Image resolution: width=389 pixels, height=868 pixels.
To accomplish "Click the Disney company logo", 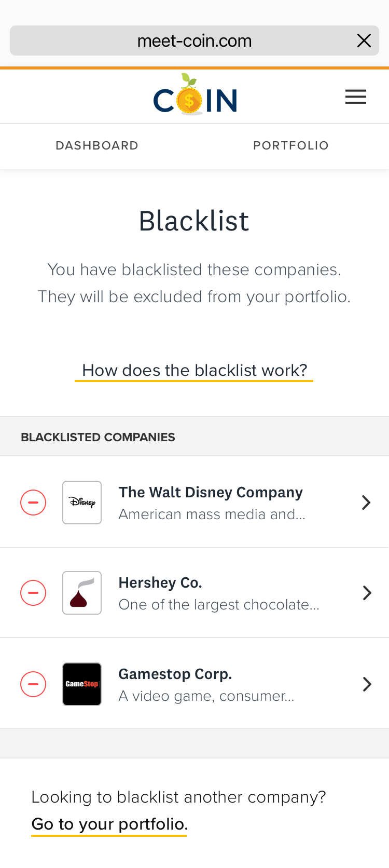I will coord(82,502).
